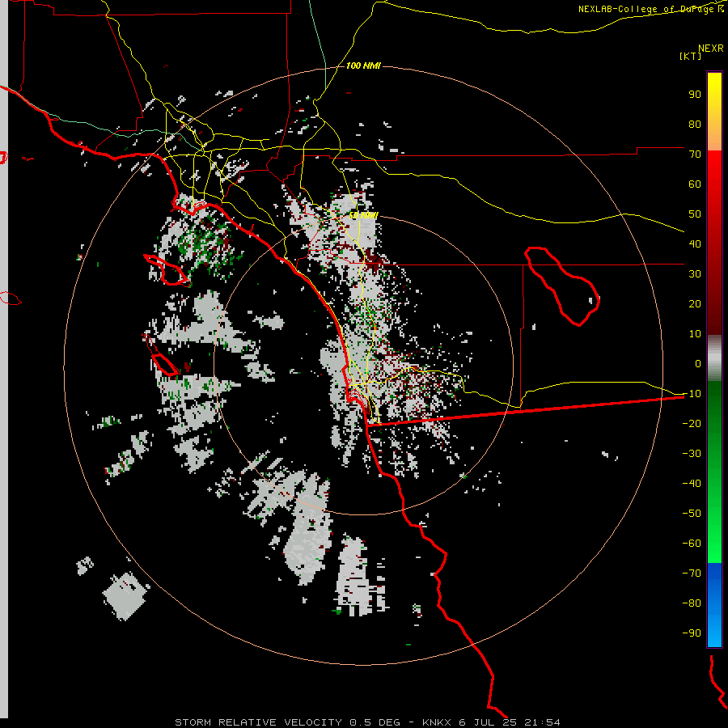Select the -10 value on velocity scale
This screenshot has width=728, height=728.
click(x=692, y=394)
